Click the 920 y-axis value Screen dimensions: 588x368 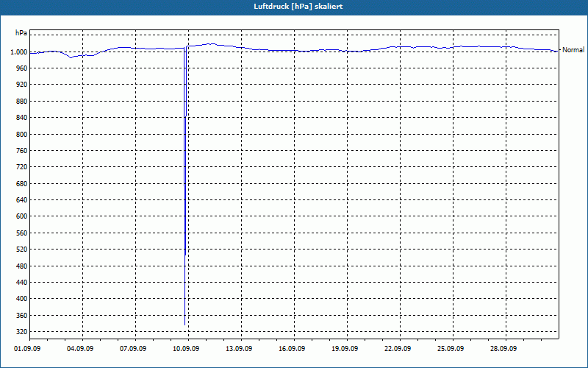(x=22, y=85)
